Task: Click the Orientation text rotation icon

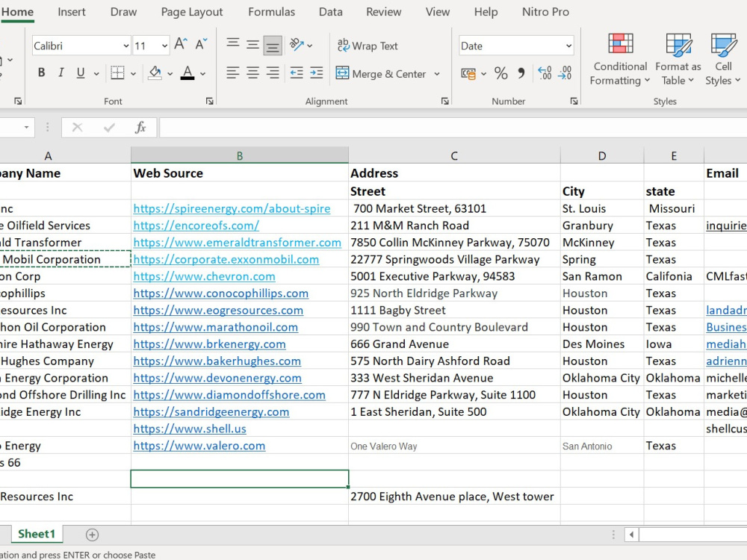Action: tap(297, 45)
